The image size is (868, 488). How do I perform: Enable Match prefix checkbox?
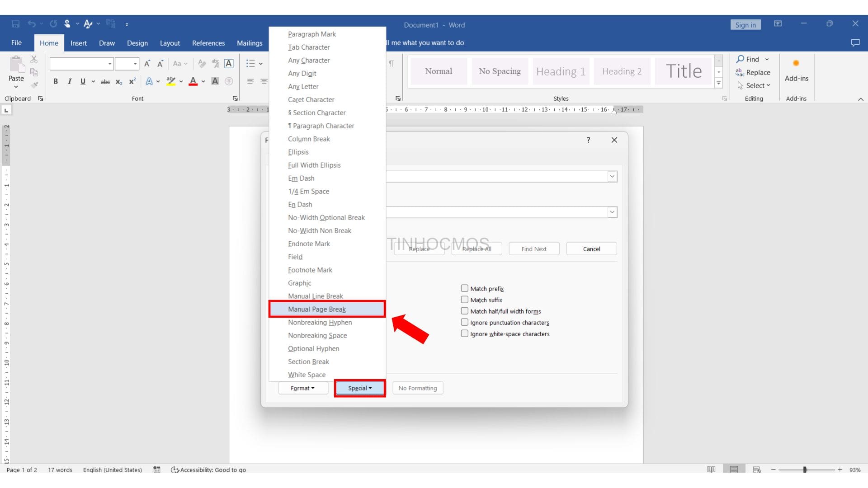point(464,288)
